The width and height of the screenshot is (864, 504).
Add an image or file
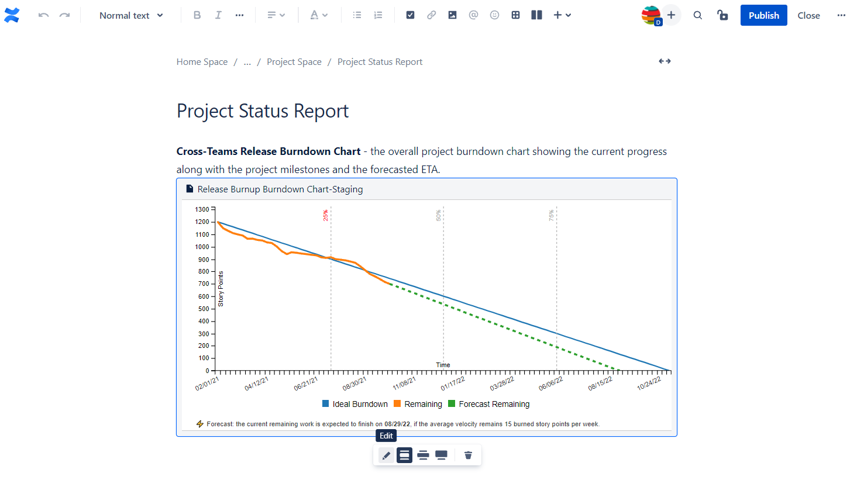pos(452,15)
